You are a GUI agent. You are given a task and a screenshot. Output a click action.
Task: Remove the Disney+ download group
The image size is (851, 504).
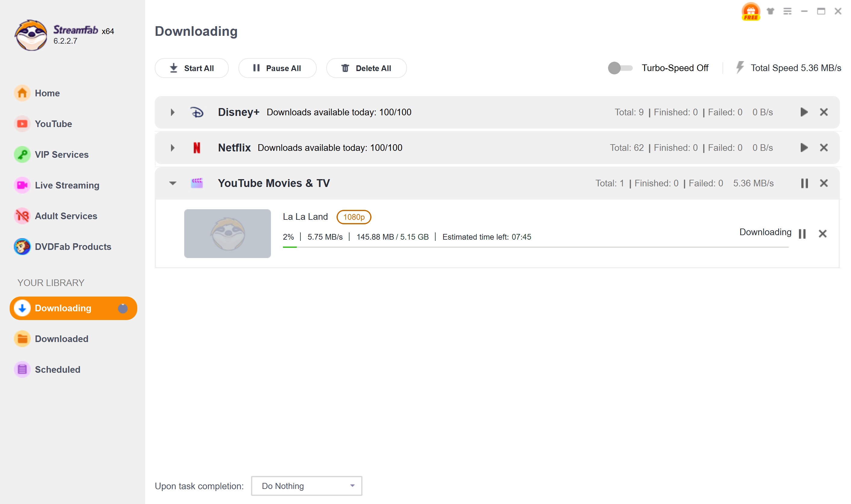pyautogui.click(x=824, y=112)
